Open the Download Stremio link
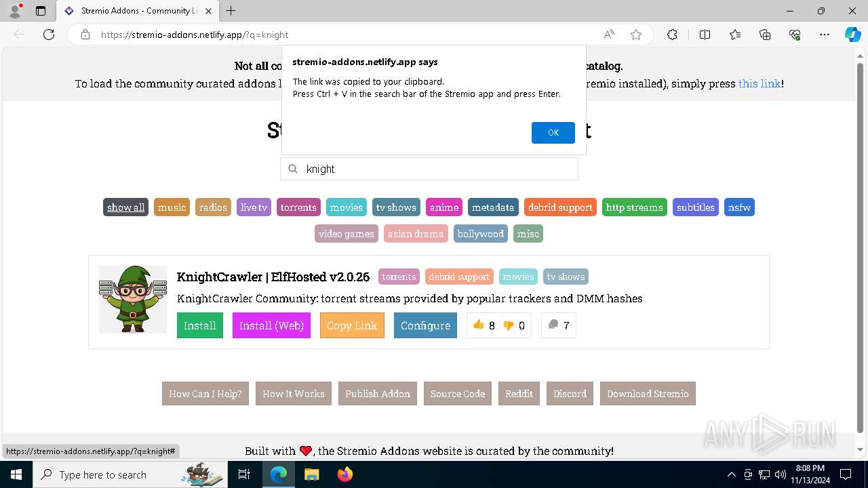This screenshot has height=488, width=868. pos(648,394)
